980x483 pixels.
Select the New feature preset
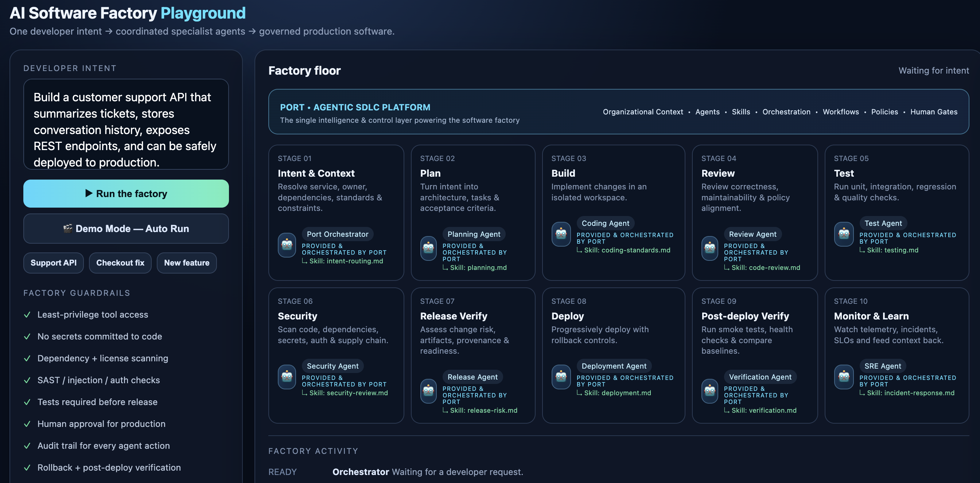tap(187, 263)
